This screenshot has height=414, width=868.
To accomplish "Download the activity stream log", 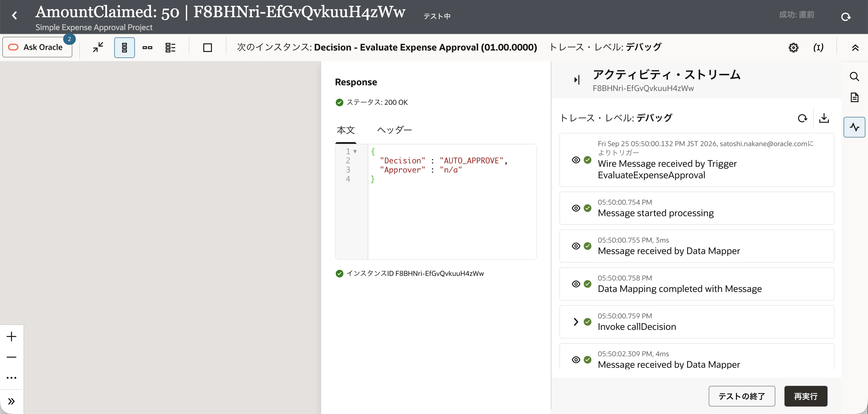I will click(824, 118).
